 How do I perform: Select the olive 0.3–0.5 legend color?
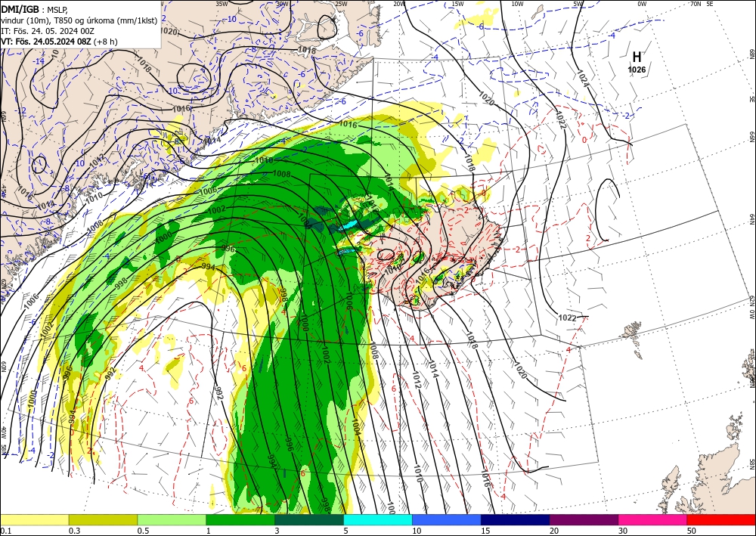(103, 519)
